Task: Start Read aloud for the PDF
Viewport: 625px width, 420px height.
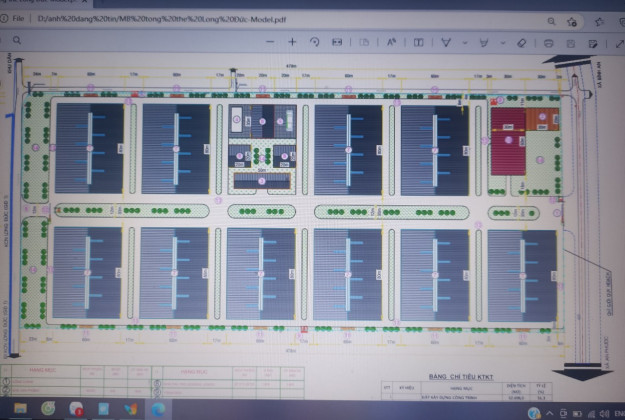Action: (x=391, y=42)
